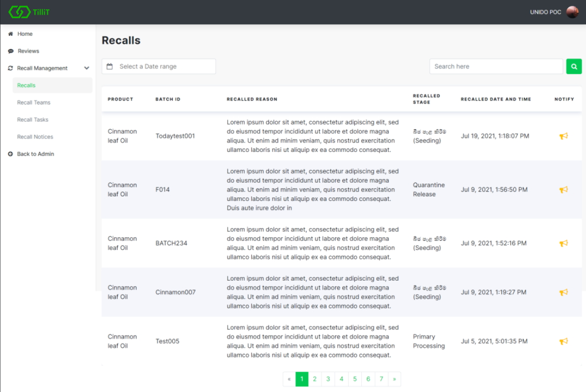The width and height of the screenshot is (586, 392).
Task: Click the notify megaphone for batch F014
Action: (563, 190)
